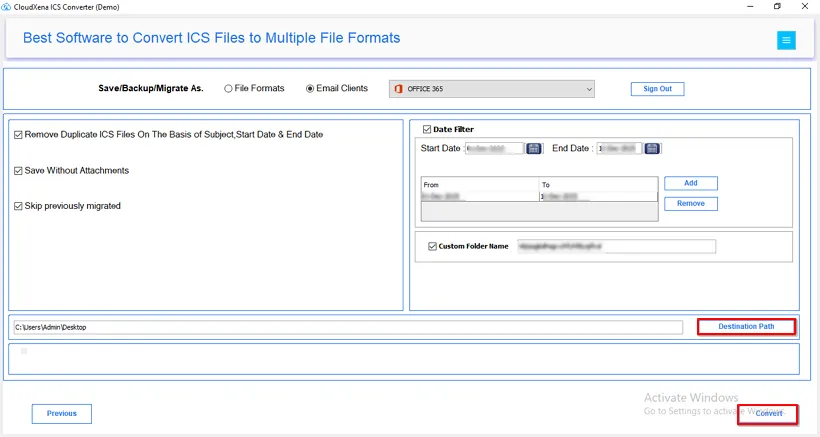Toggle the Date Filter checkbox
Screen dimensions: 820x437
coord(427,129)
